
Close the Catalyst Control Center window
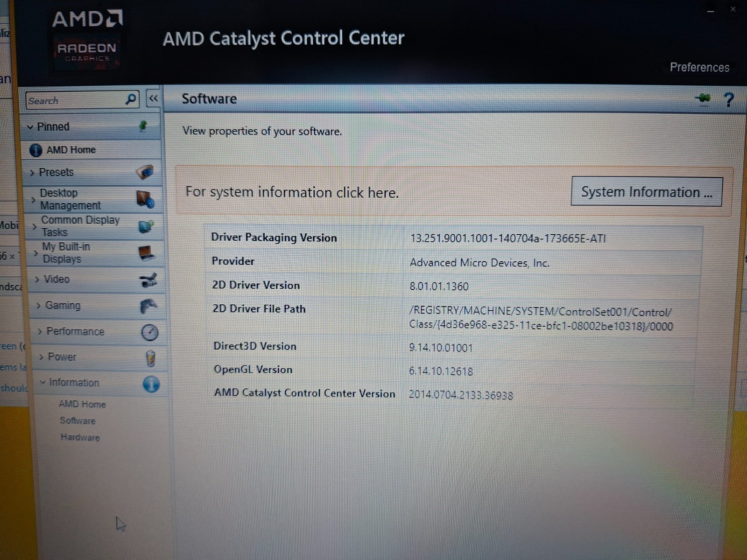pyautogui.click(x=733, y=9)
